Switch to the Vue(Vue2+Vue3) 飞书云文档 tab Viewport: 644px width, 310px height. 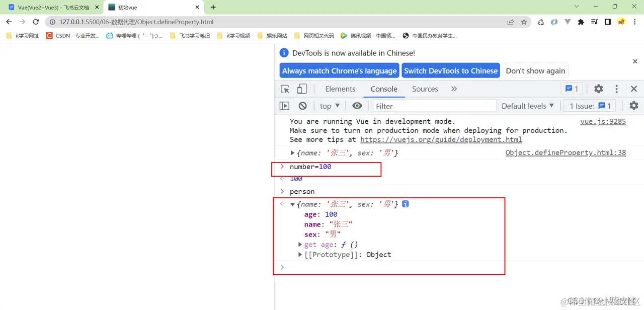[x=53, y=8]
